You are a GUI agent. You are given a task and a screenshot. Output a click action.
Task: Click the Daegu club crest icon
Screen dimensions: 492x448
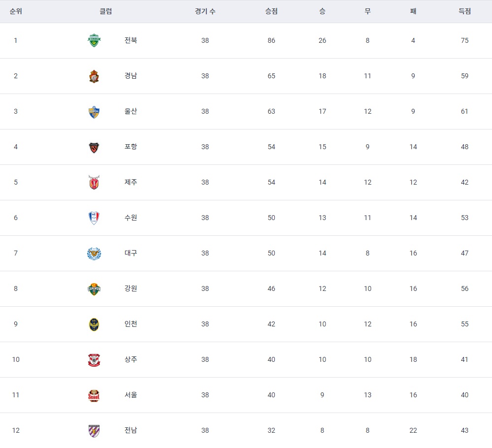[94, 254]
